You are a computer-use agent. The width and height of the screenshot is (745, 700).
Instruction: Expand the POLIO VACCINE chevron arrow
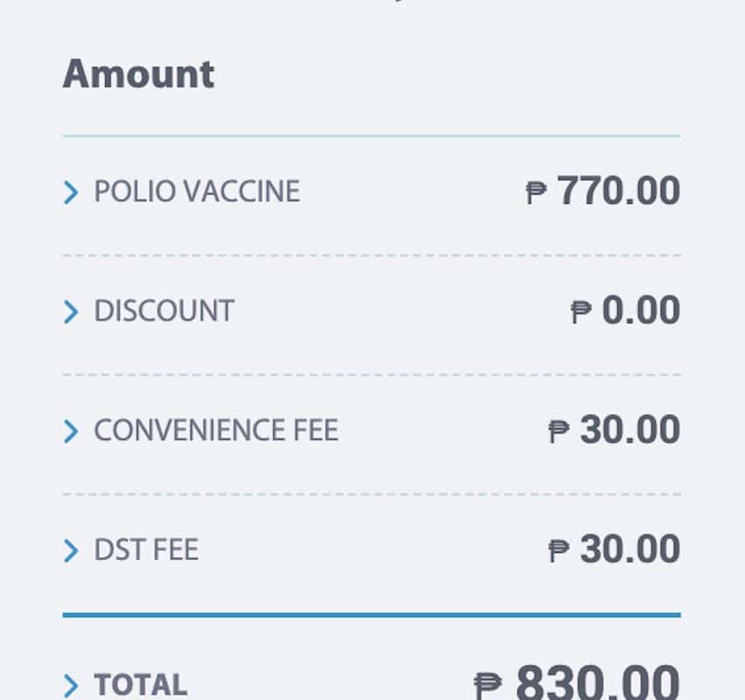(x=71, y=192)
